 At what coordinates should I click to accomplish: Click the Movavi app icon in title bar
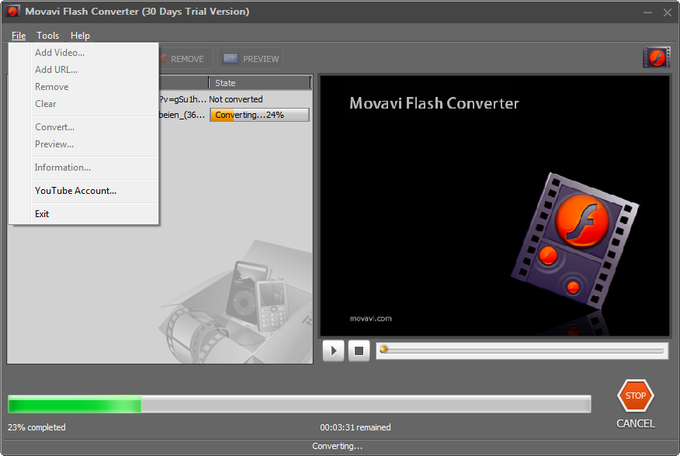12,11
